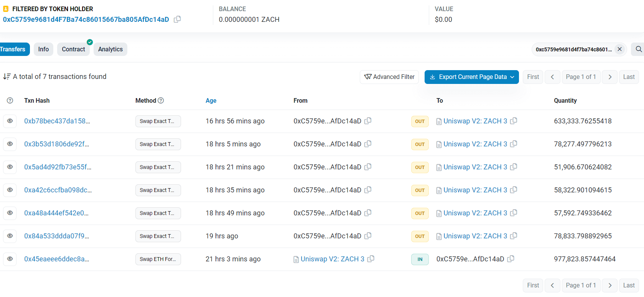Open Uniswap V2: ZACH 3 sender in 21 hrs row

(333, 259)
